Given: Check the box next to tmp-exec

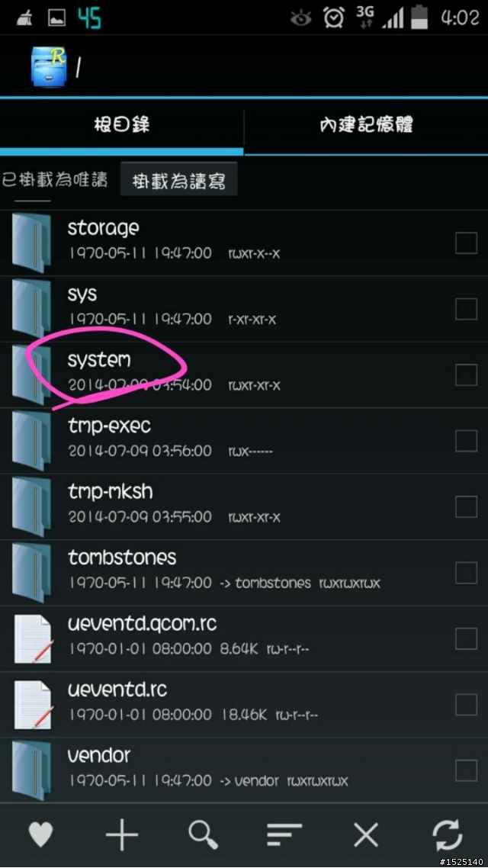Looking at the screenshot, I should [x=466, y=441].
